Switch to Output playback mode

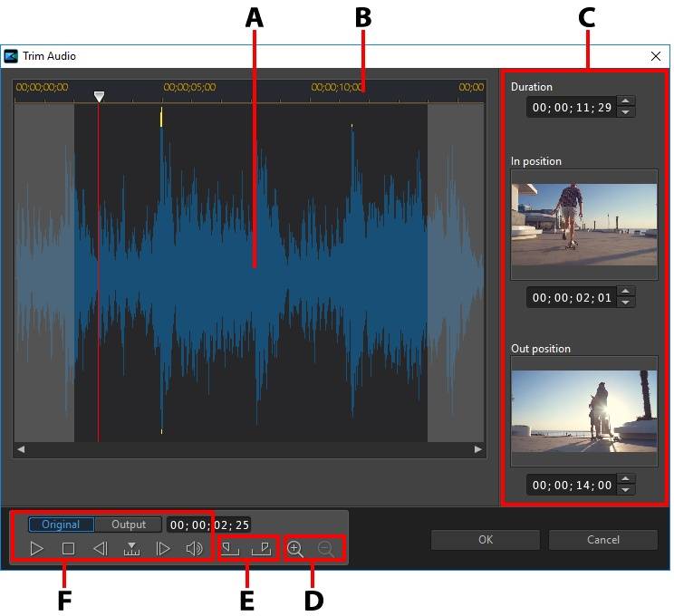129,525
